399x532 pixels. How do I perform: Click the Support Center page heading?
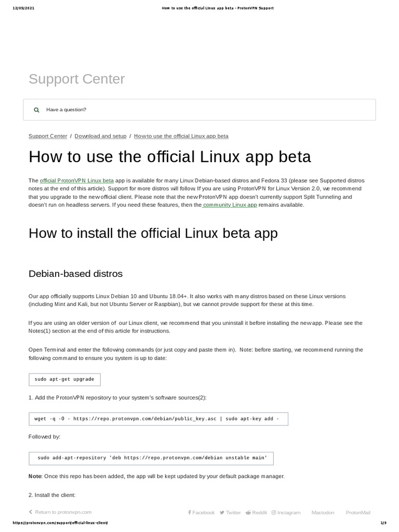(77, 79)
